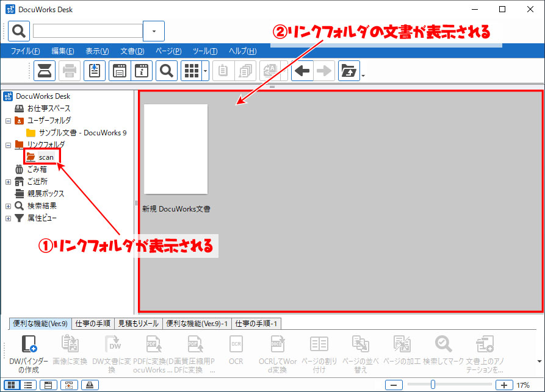Screen dimensions: 545x392
Task: Select the 新規 DocuWorks文書 thumbnail
Action: click(176, 149)
